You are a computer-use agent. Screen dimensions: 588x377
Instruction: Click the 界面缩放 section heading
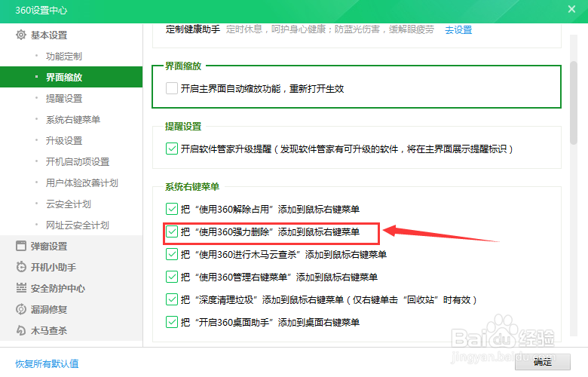[183, 66]
